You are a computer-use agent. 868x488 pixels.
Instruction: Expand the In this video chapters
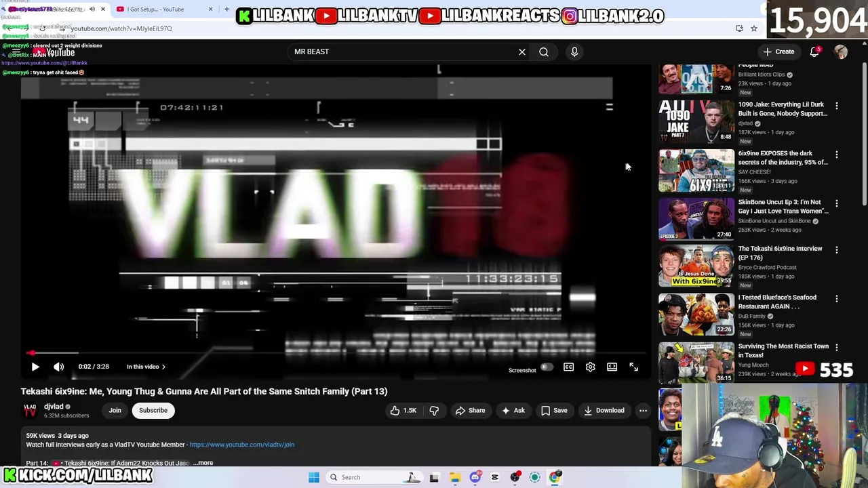tap(146, 367)
